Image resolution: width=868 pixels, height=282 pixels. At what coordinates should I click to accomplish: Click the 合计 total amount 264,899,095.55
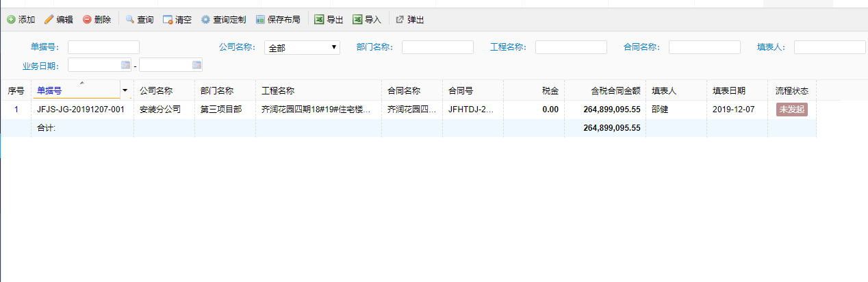[612, 128]
